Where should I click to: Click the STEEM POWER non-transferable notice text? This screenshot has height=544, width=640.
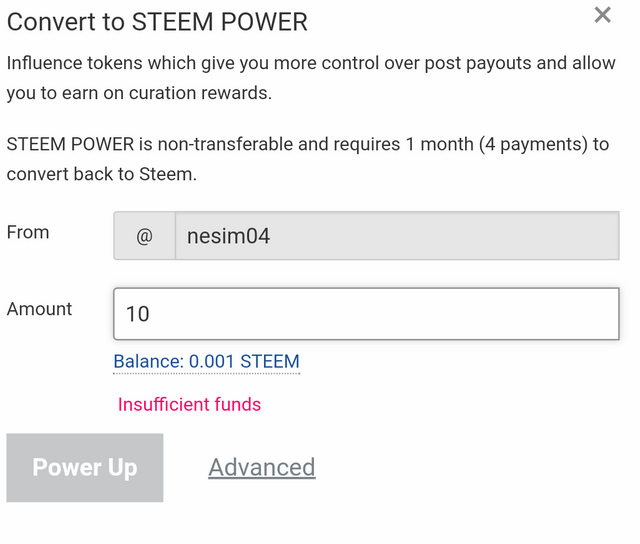click(x=306, y=158)
